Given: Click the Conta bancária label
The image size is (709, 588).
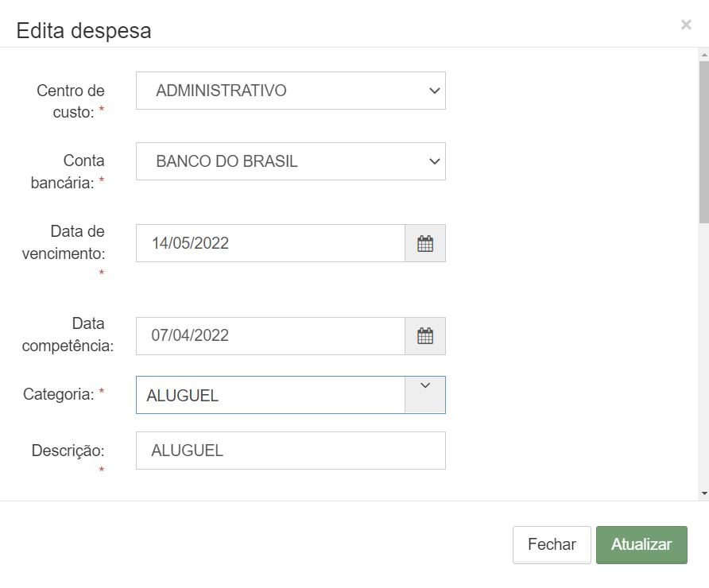Looking at the screenshot, I should (68, 172).
